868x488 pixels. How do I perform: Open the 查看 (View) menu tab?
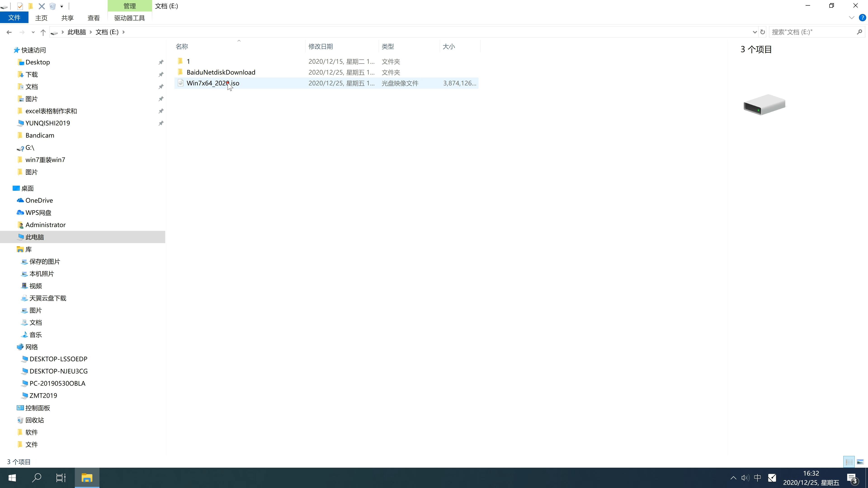coord(94,18)
